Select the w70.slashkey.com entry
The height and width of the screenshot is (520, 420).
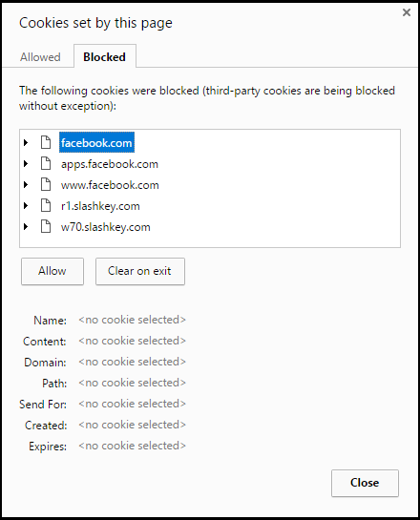[106, 227]
